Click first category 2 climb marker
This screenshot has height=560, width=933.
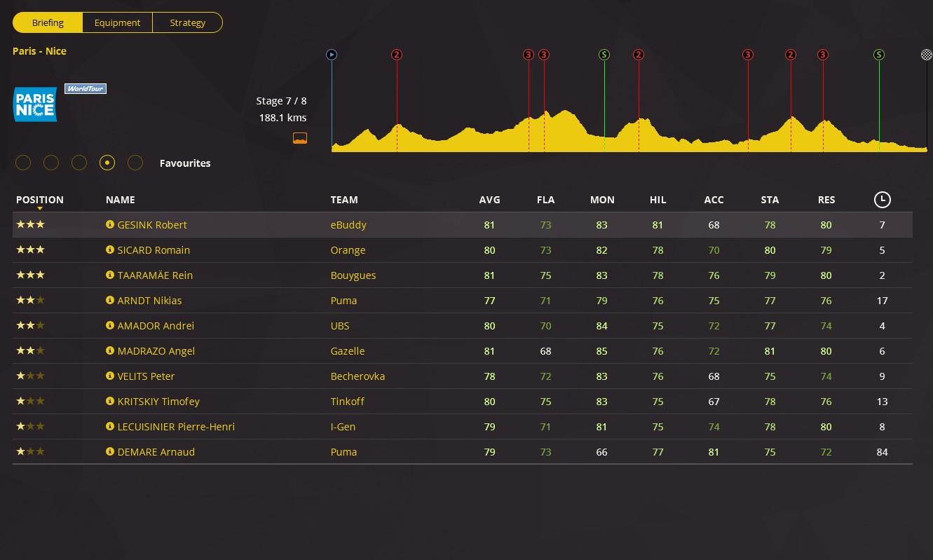click(397, 55)
